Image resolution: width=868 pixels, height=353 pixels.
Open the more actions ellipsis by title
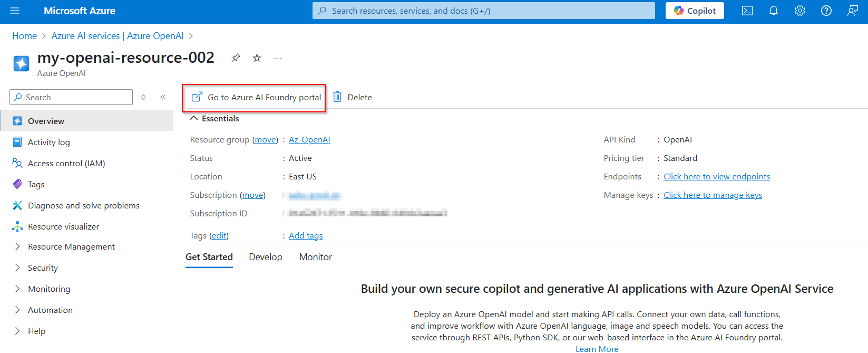(278, 58)
